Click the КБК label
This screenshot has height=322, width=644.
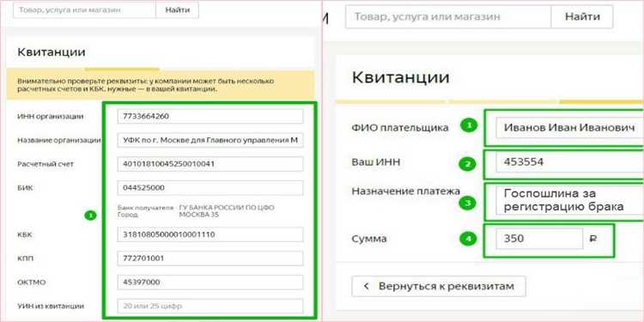tap(25, 234)
